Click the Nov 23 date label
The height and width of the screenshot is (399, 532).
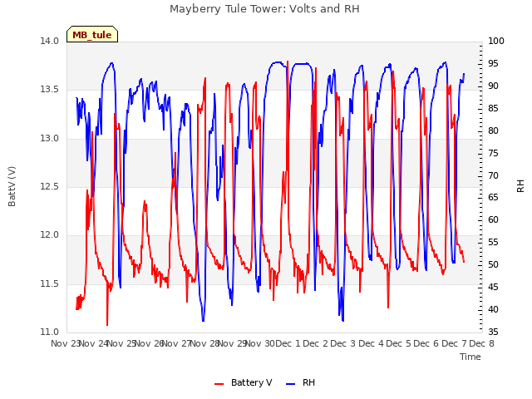[66, 343]
